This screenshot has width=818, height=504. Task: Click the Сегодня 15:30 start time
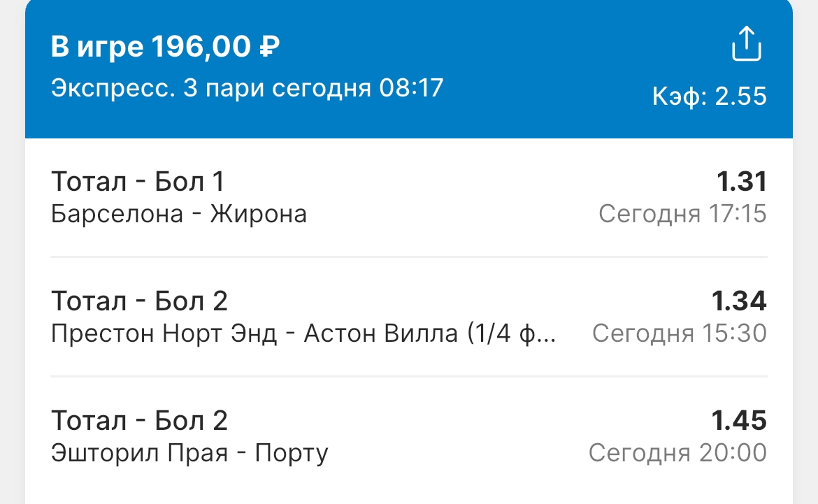[680, 333]
